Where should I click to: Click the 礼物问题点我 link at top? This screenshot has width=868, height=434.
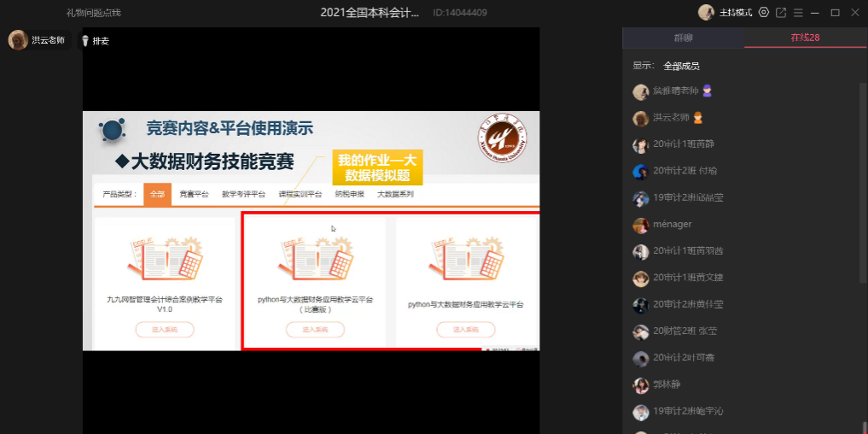94,13
